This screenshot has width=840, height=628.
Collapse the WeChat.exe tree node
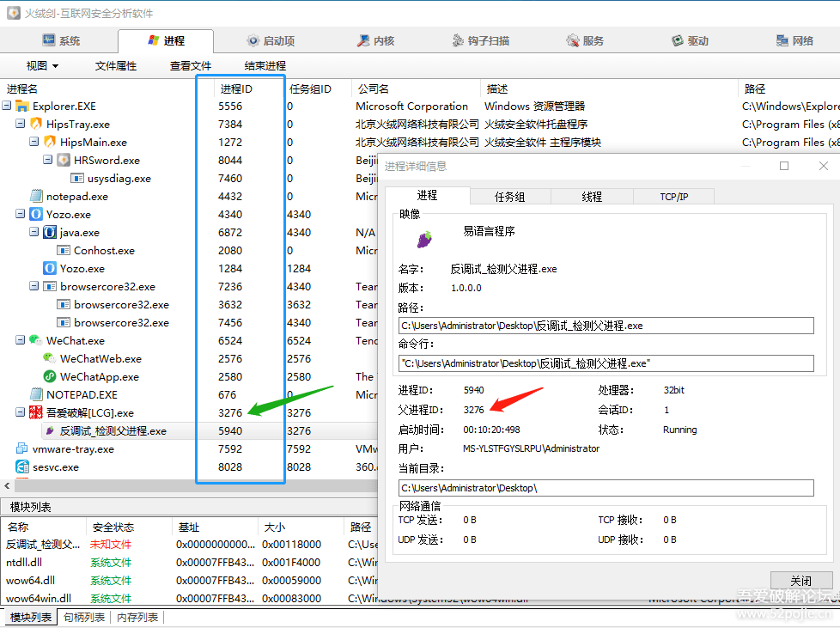(x=21, y=341)
